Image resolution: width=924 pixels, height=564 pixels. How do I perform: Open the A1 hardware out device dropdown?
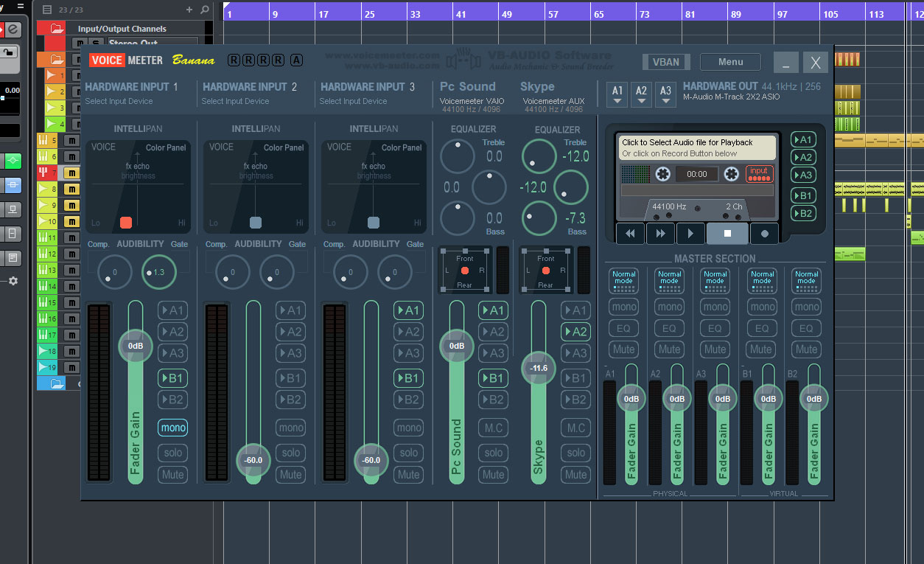pyautogui.click(x=617, y=94)
